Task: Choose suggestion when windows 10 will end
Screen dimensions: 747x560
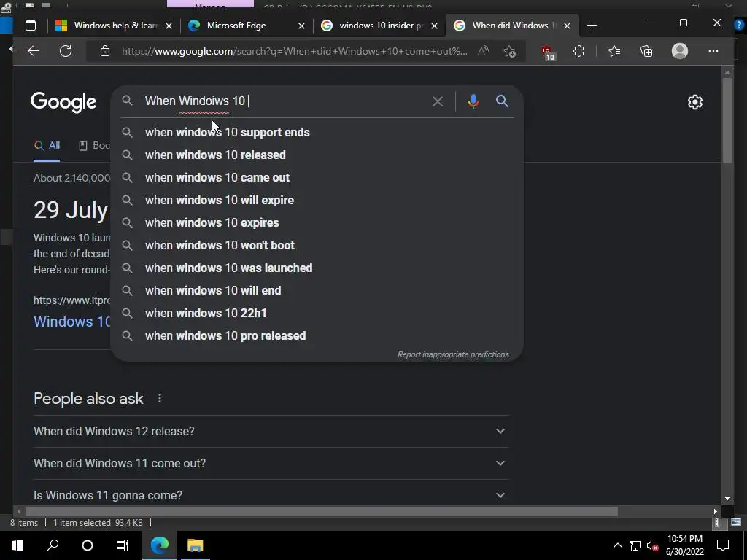Action: (317, 290)
